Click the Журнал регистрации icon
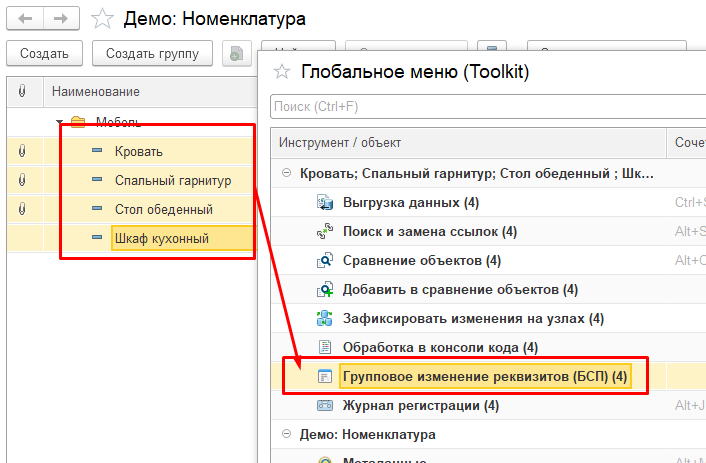Screen dimensions: 706x463 pos(324,406)
